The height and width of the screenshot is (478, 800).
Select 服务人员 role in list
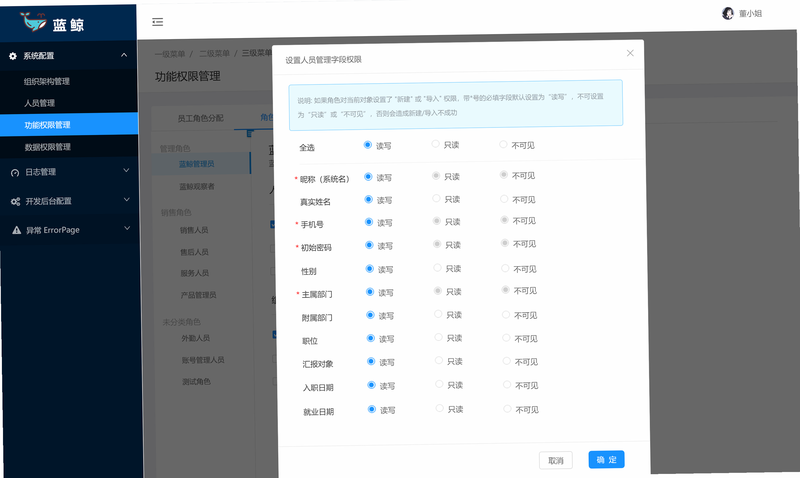tap(195, 273)
